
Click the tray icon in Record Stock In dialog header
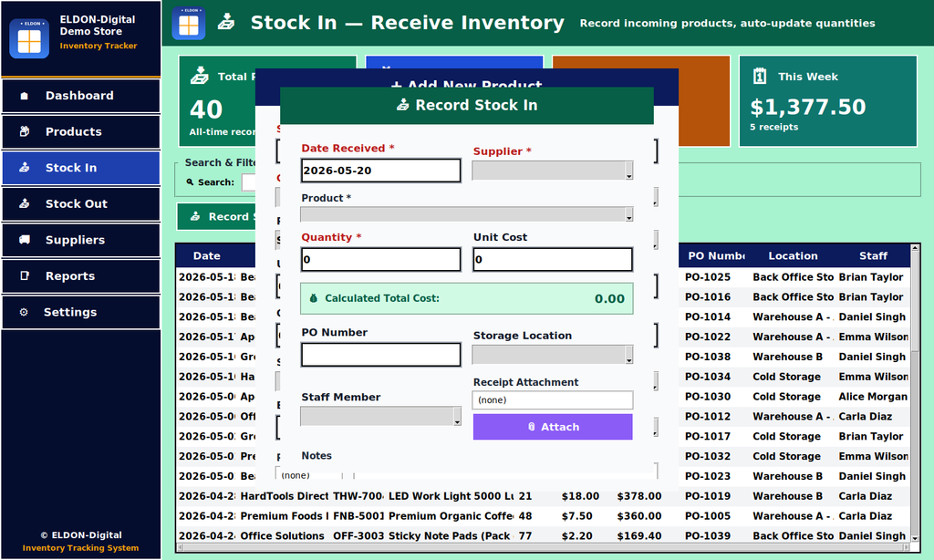[x=403, y=106]
